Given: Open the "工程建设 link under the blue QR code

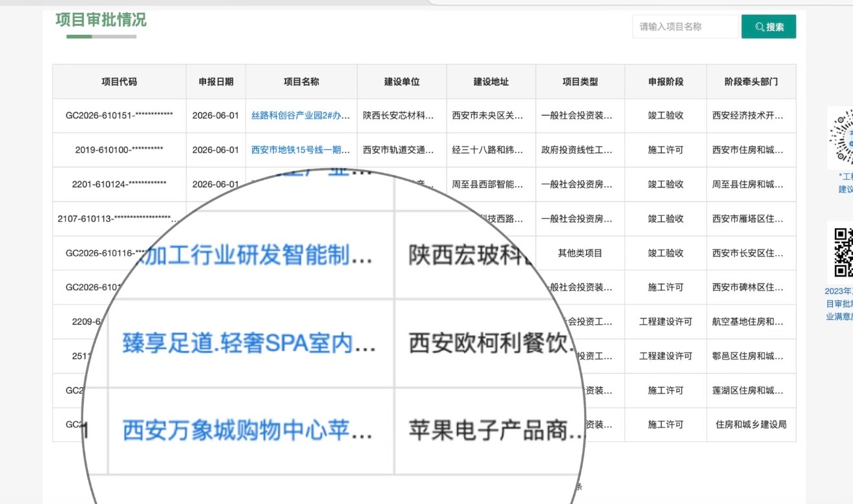Looking at the screenshot, I should (x=845, y=182).
